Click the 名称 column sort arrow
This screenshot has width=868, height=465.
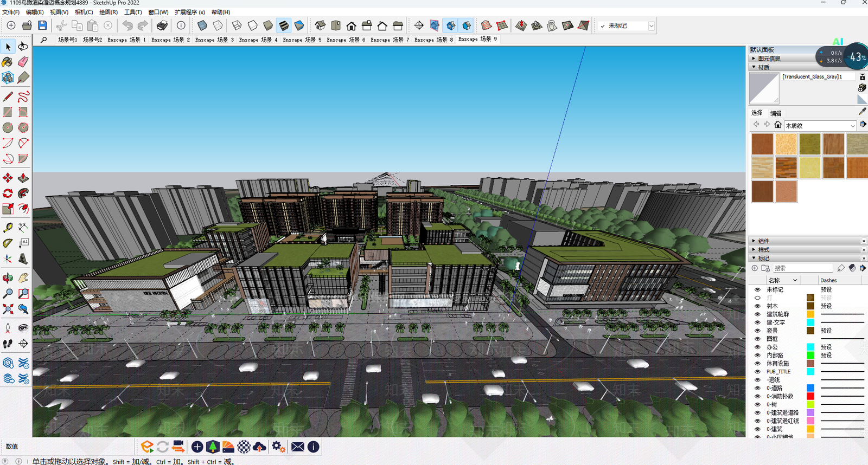795,280
